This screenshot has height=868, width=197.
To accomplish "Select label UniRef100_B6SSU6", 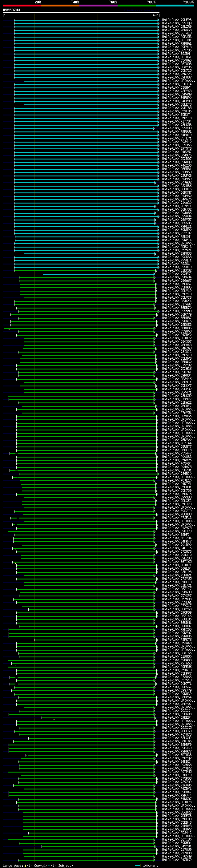I will (177, 223).
